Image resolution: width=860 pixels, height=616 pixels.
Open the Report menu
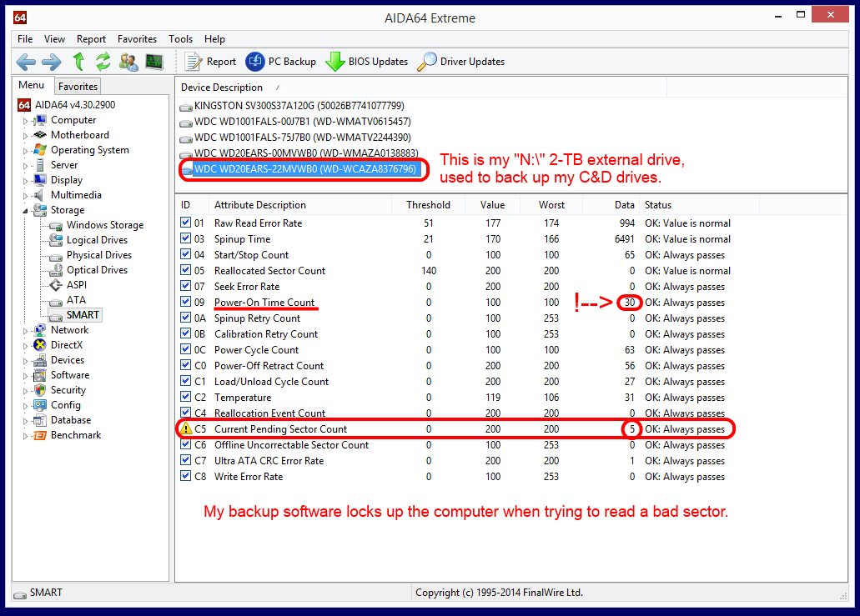tap(91, 39)
